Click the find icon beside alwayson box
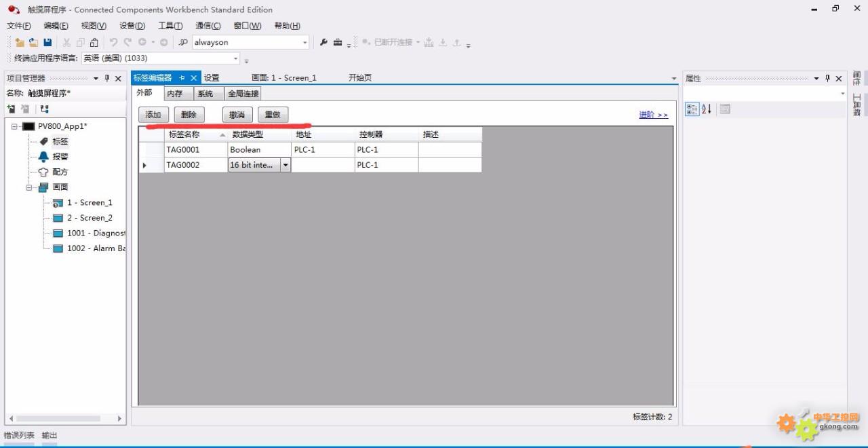This screenshot has width=868, height=448. [183, 42]
